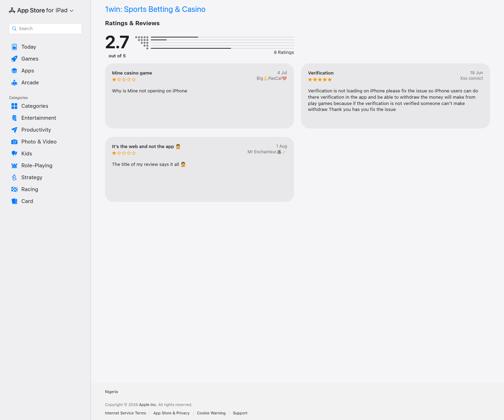Click star rating of Mine casino game review

click(x=124, y=80)
